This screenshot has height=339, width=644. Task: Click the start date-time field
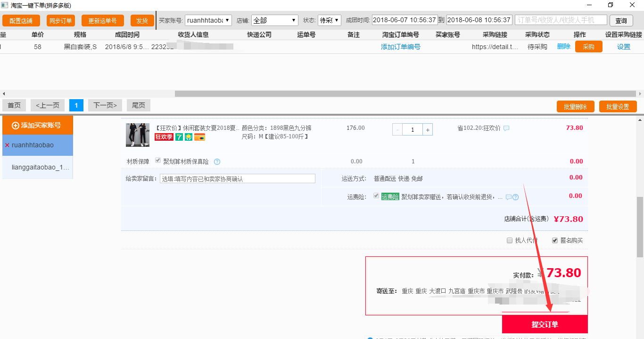click(x=405, y=20)
